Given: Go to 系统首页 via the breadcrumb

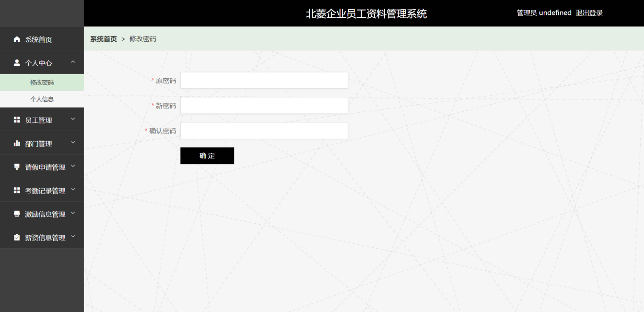Looking at the screenshot, I should [104, 39].
